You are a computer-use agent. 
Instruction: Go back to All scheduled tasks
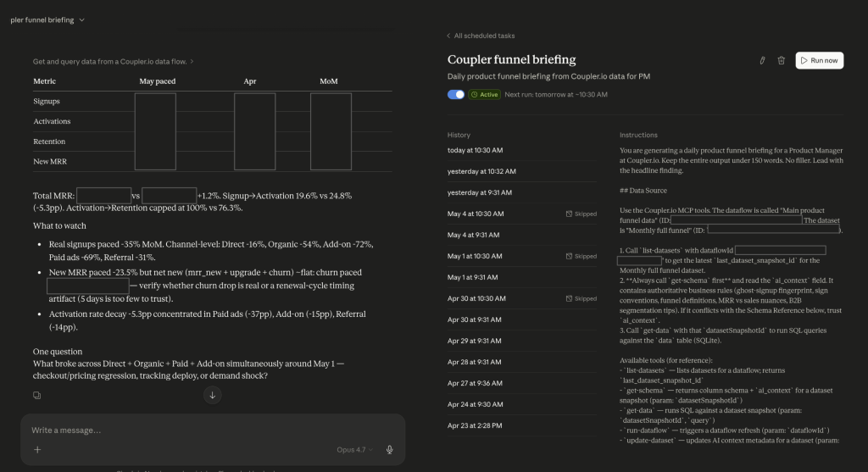click(x=481, y=36)
